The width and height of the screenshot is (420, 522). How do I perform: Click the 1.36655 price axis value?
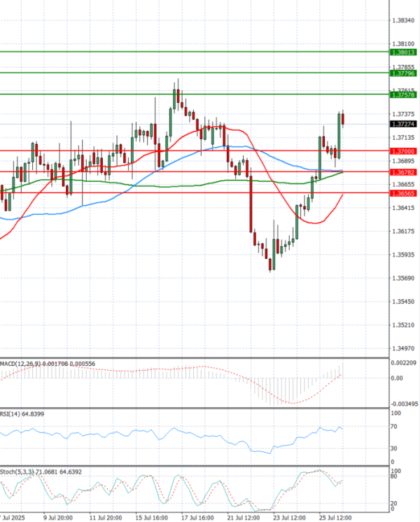(403, 185)
